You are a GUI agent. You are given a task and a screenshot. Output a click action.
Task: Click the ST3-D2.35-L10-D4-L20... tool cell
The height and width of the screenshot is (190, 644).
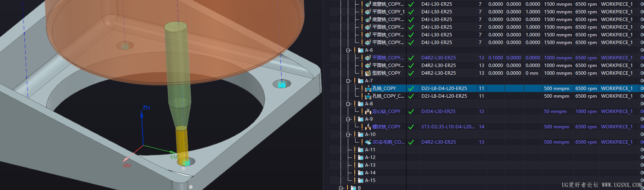pyautogui.click(x=448, y=127)
